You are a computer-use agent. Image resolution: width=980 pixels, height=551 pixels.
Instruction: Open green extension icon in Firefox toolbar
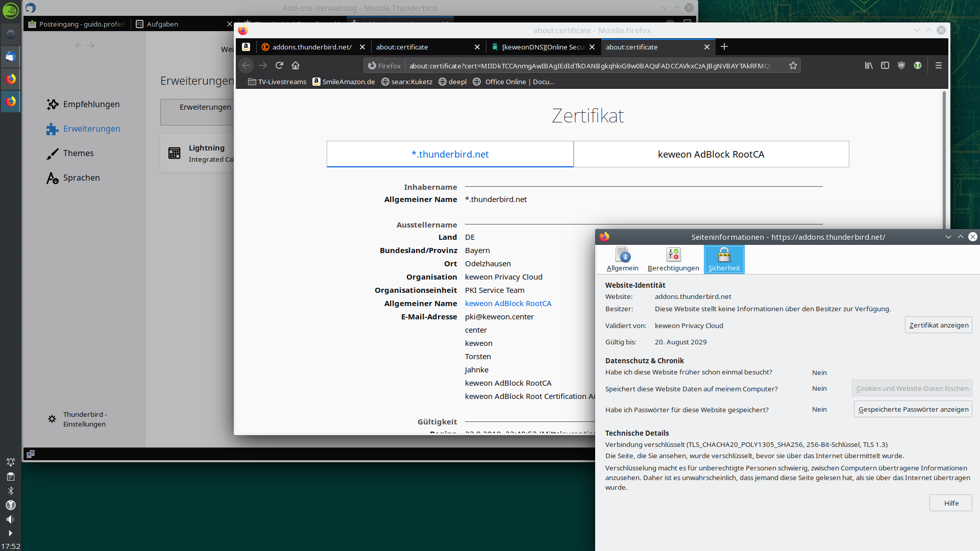[918, 65]
